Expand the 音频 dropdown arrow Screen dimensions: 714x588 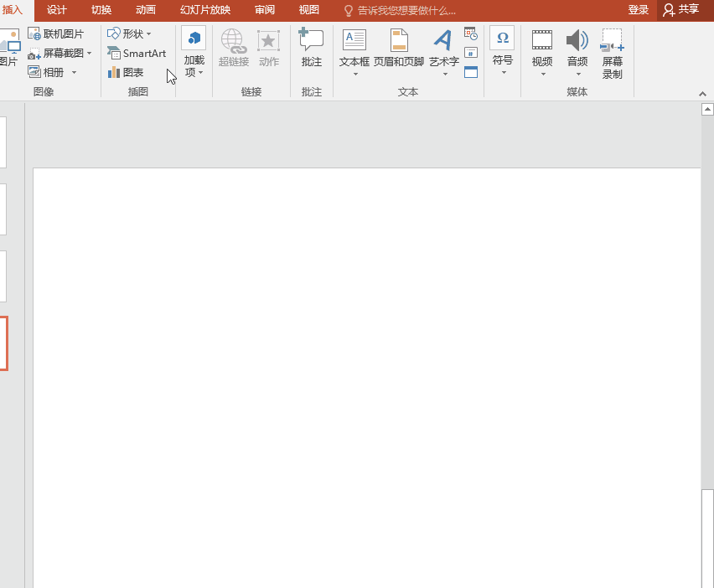tap(579, 75)
